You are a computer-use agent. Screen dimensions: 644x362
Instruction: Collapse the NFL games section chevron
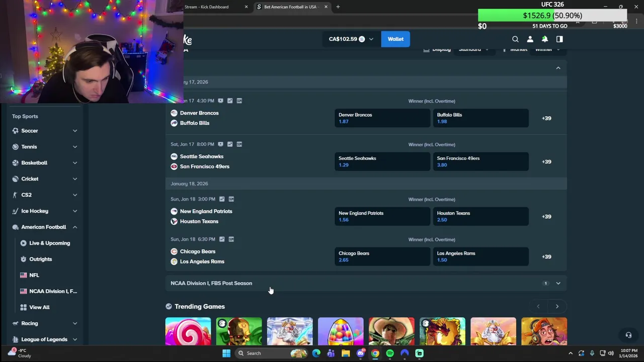point(558,68)
